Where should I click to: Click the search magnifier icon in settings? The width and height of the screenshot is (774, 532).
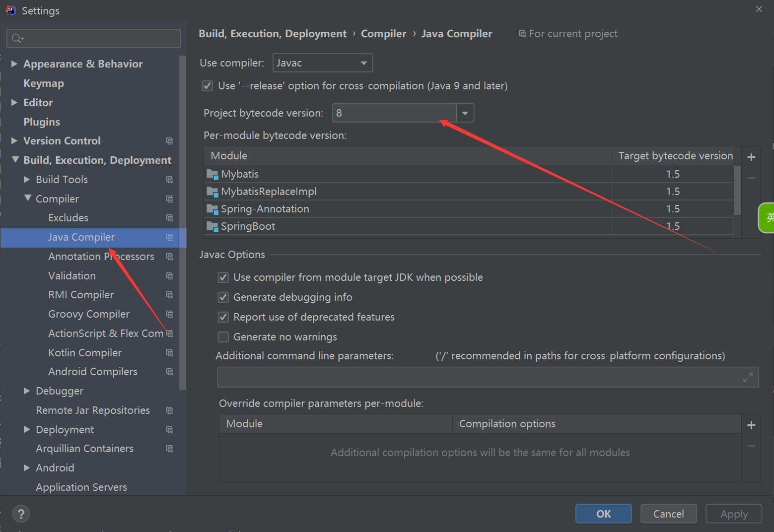[17, 38]
